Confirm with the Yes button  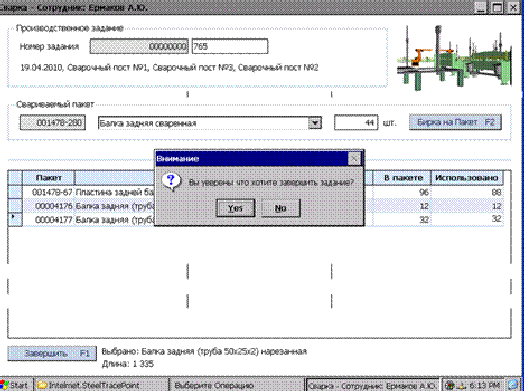tap(236, 208)
